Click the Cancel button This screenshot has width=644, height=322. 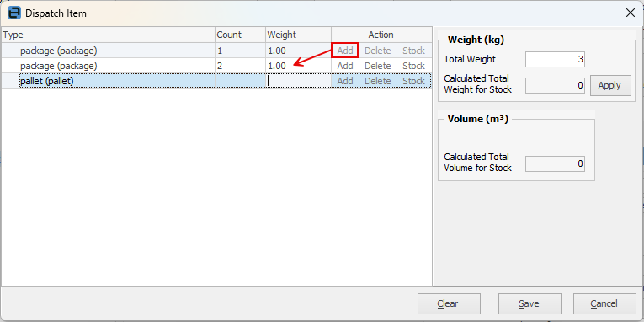pos(604,304)
